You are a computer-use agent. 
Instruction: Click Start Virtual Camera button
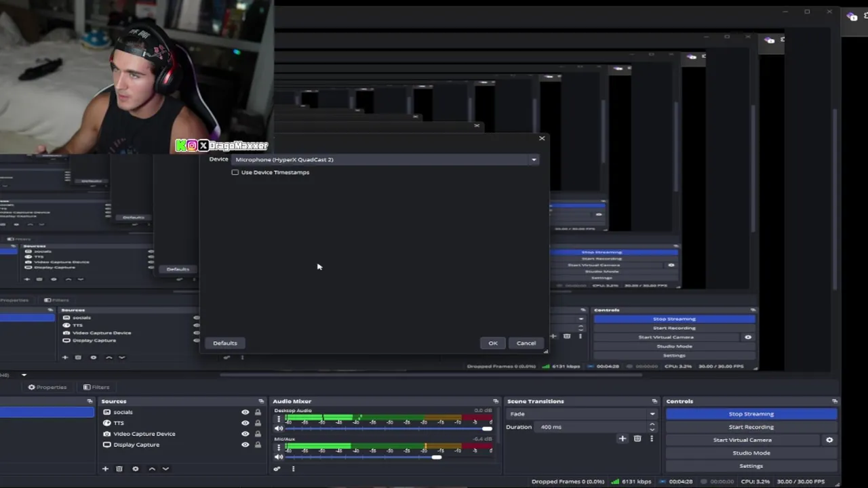click(743, 440)
